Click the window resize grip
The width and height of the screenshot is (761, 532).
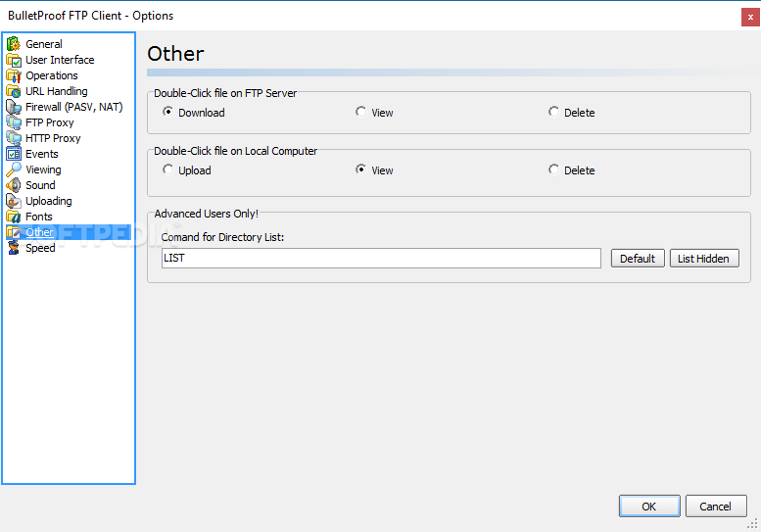point(752,524)
